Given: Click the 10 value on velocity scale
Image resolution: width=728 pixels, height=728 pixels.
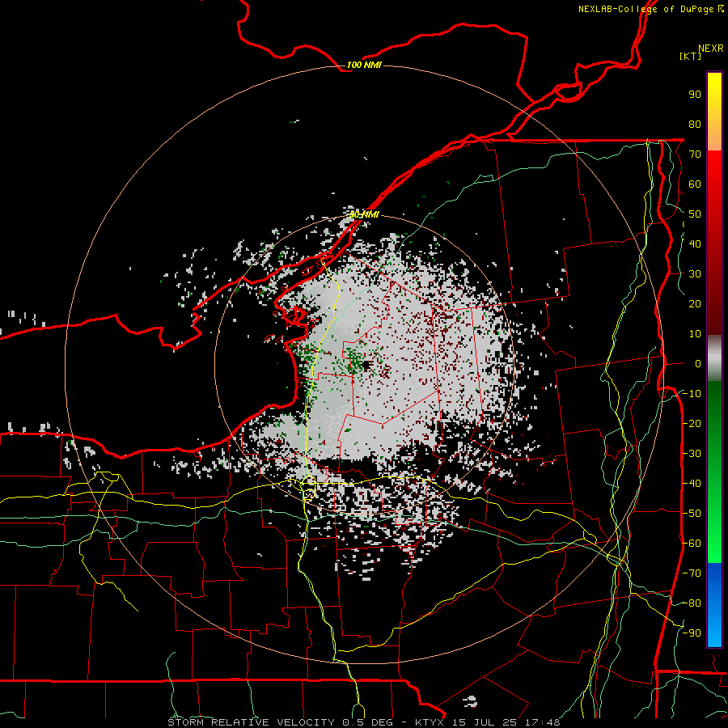Looking at the screenshot, I should coord(695,334).
